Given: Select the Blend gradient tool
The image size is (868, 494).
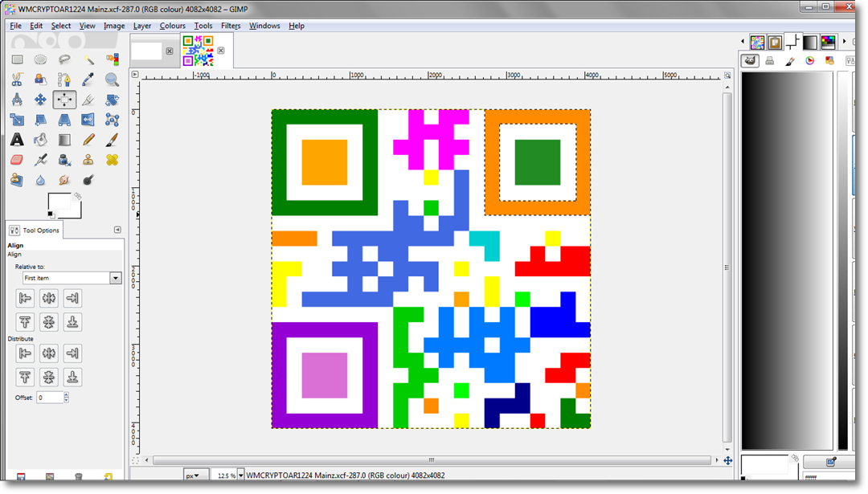Looking at the screenshot, I should (64, 140).
